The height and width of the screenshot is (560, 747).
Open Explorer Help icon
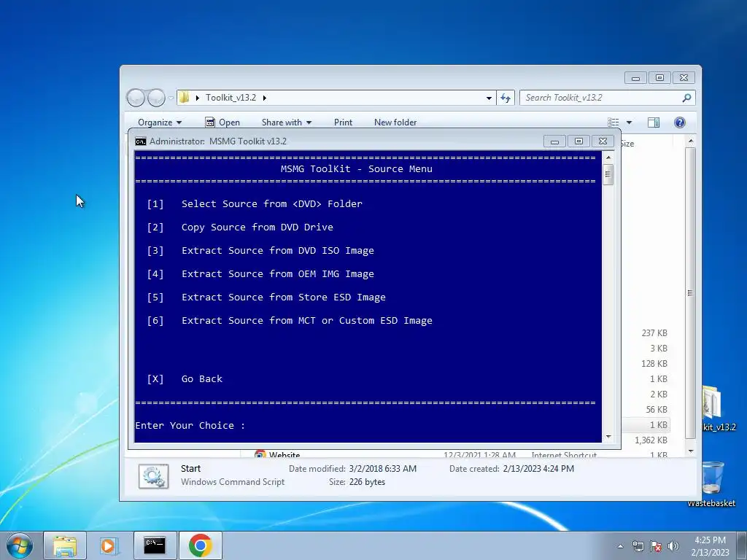tap(679, 122)
